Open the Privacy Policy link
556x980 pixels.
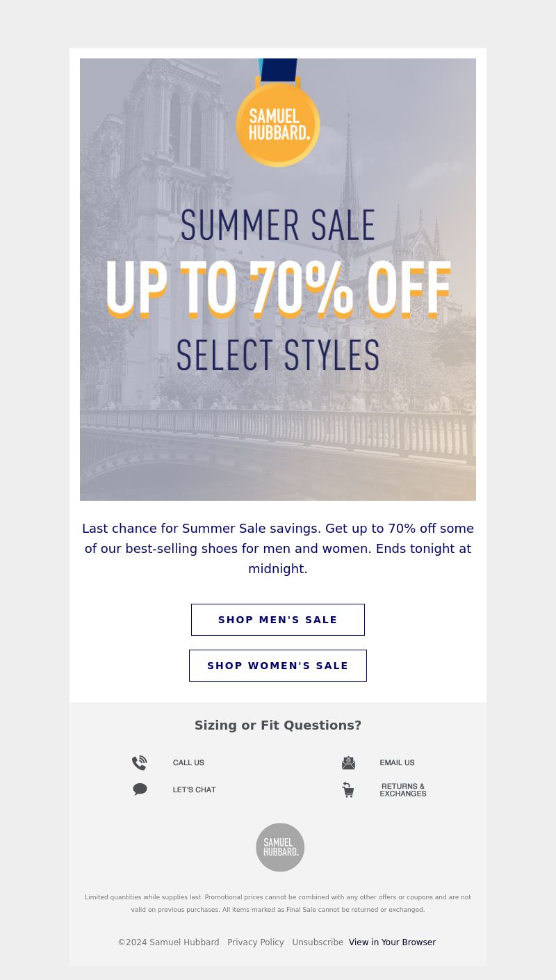click(256, 942)
